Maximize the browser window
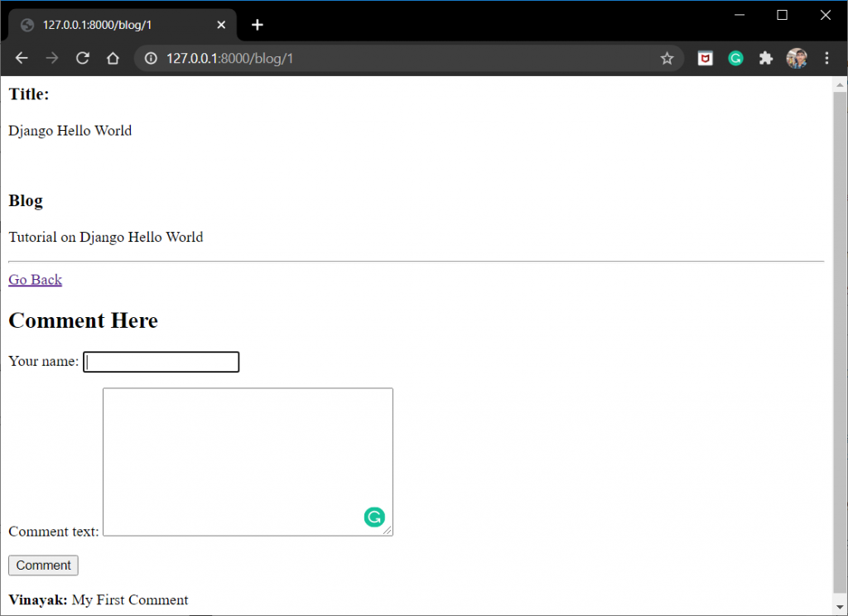 (x=782, y=15)
